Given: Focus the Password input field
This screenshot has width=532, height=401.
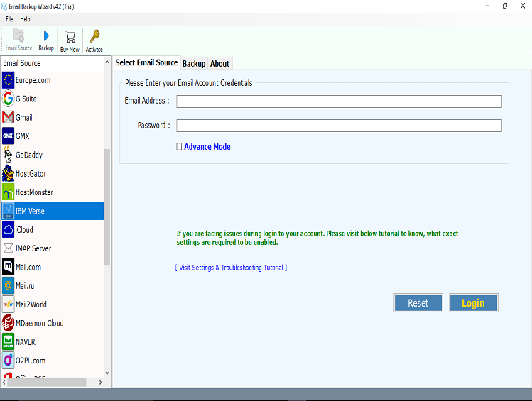Looking at the screenshot, I should 339,126.
